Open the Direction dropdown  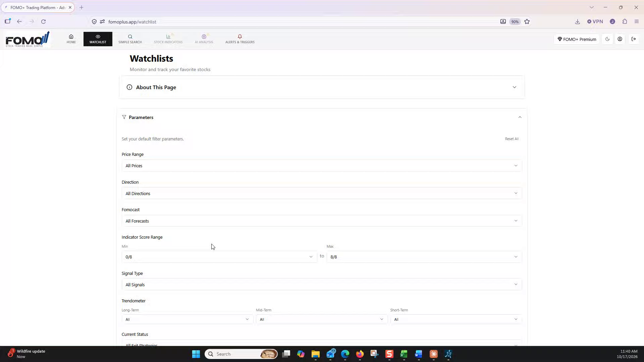(x=322, y=193)
